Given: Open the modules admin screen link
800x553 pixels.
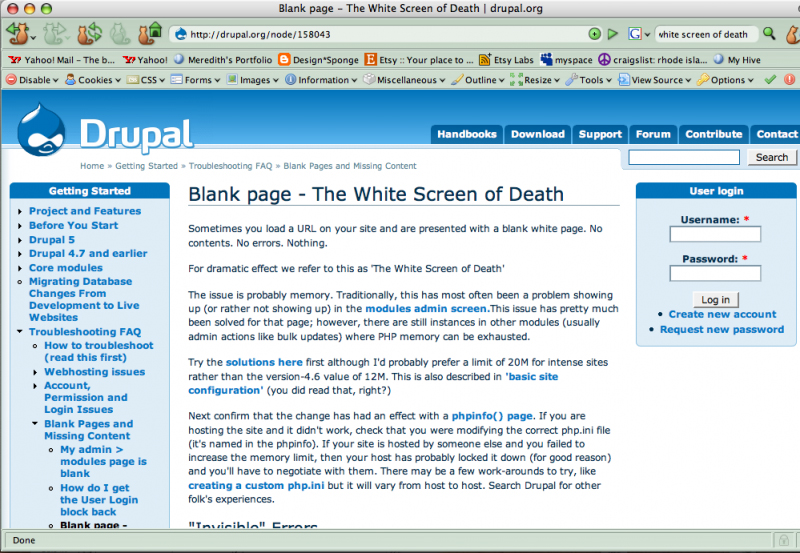Looking at the screenshot, I should (428, 309).
